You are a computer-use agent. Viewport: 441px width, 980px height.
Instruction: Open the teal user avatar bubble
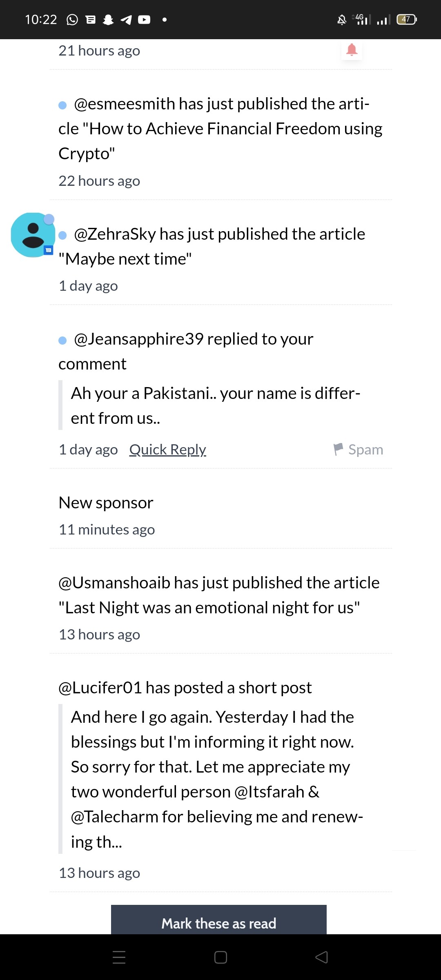[x=33, y=235]
